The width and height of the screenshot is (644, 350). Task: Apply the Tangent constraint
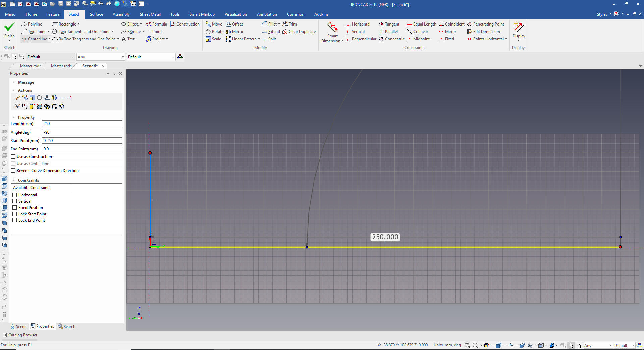[x=389, y=24]
